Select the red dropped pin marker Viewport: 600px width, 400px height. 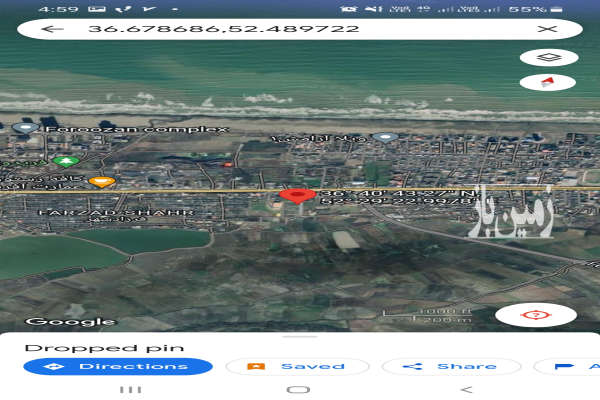[296, 196]
